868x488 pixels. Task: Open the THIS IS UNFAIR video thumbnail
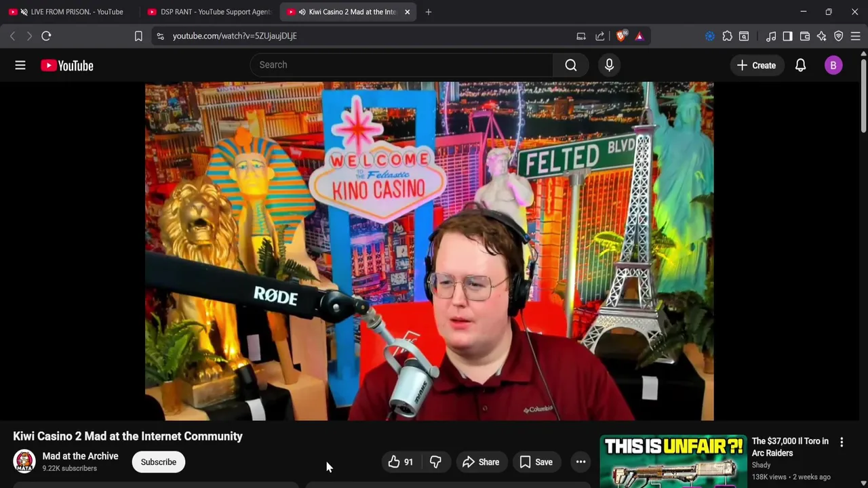[x=673, y=462]
